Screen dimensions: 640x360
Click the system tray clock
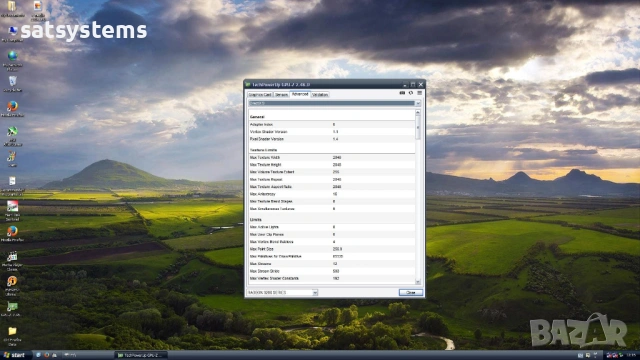[x=631, y=355]
